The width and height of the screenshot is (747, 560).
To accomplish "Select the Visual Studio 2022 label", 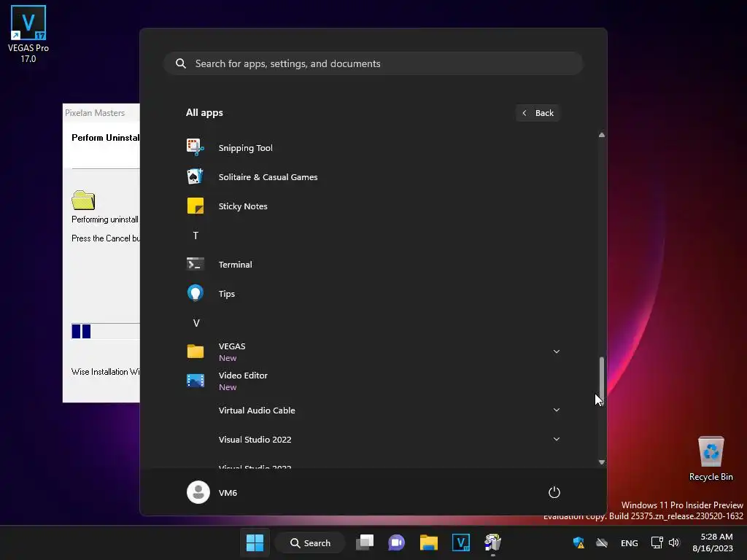I will tap(255, 439).
